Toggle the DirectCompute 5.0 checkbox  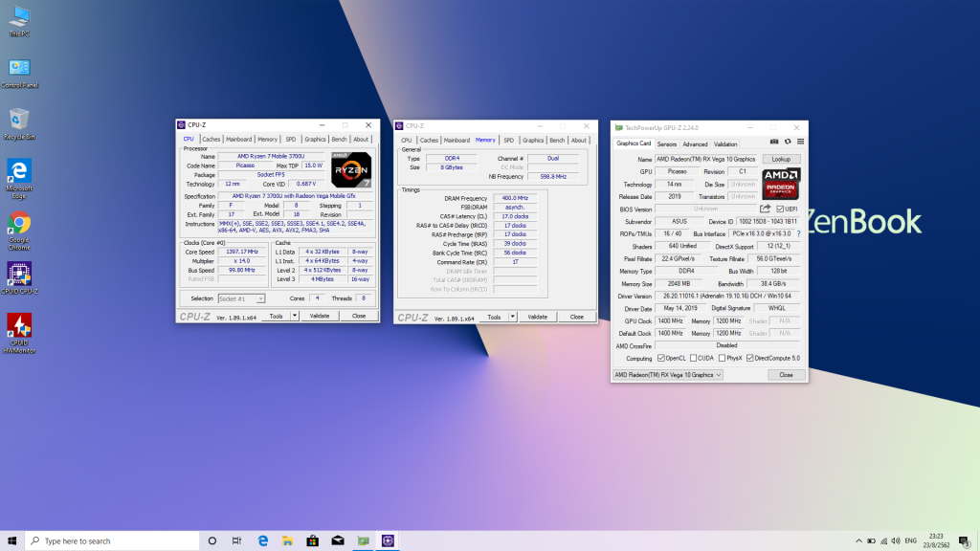pyautogui.click(x=750, y=358)
